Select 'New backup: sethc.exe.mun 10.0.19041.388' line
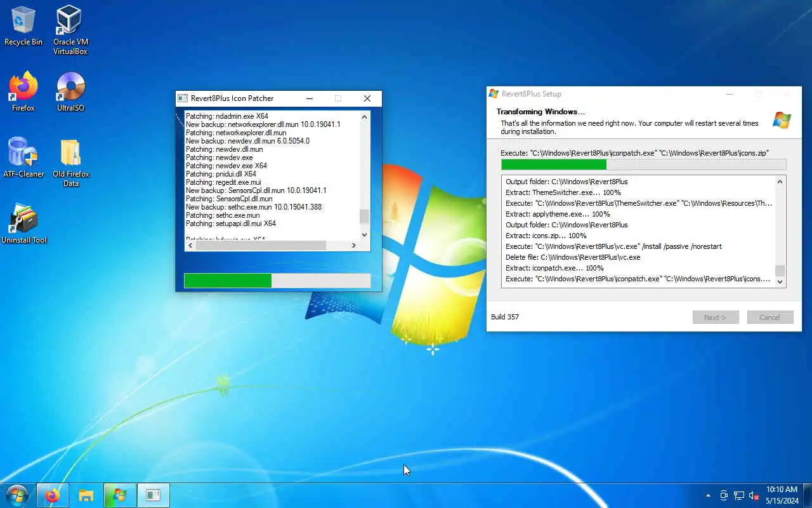This screenshot has height=508, width=812. point(254,207)
